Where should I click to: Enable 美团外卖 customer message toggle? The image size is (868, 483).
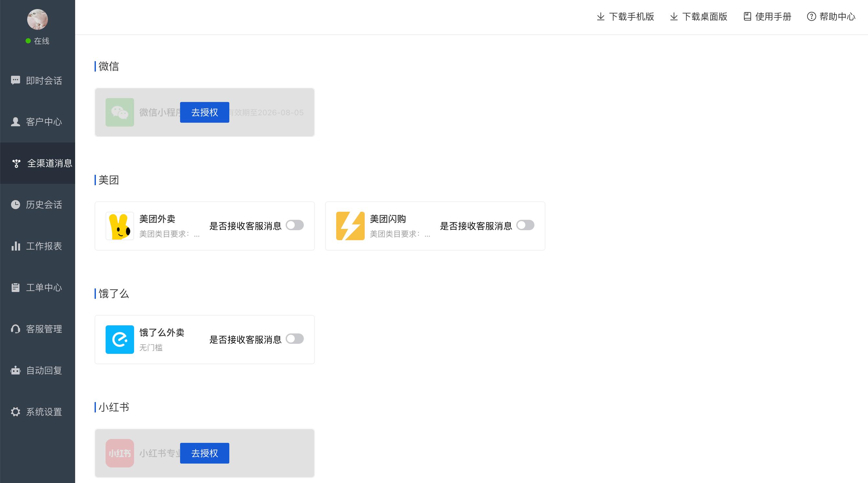coord(294,225)
